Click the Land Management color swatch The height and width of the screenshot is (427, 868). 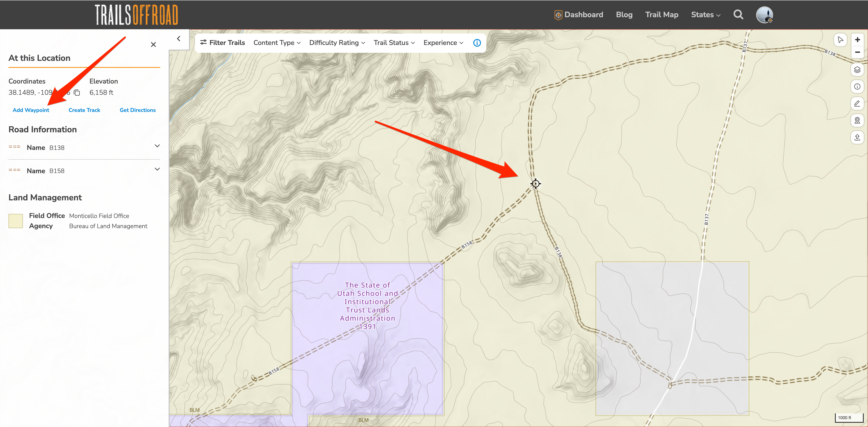(15, 221)
